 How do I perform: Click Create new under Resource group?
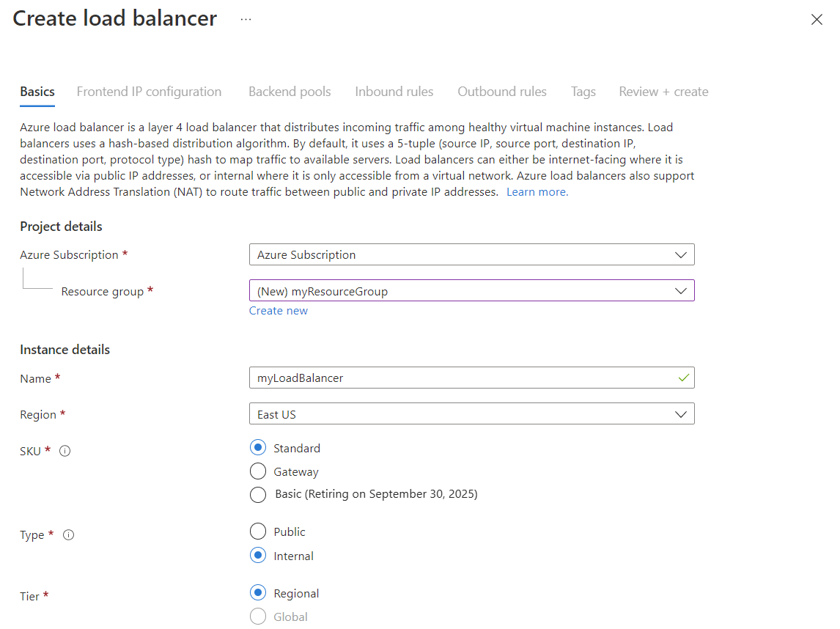(x=279, y=310)
